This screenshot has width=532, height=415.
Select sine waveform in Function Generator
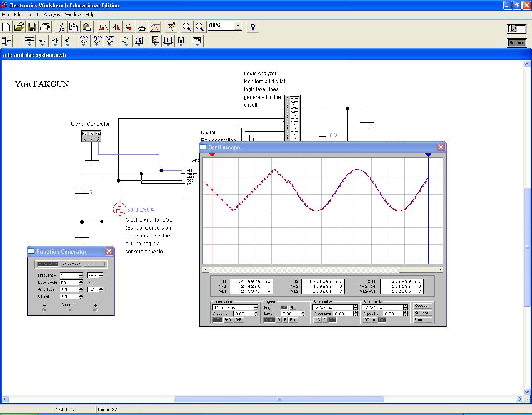pyautogui.click(x=48, y=264)
